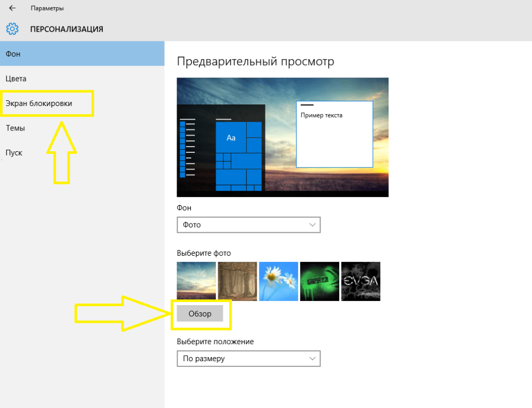Click the Обзор browse button
Image resolution: width=532 pixels, height=408 pixels.
point(200,313)
